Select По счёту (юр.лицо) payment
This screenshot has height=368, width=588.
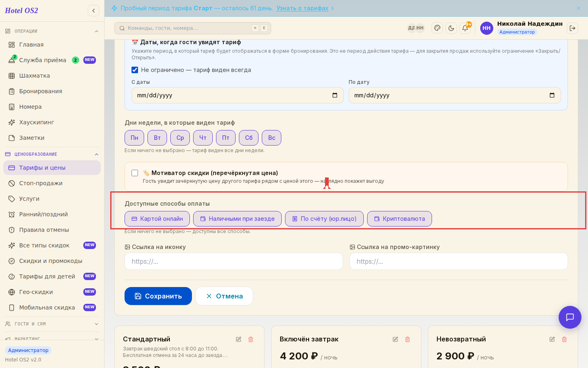click(324, 219)
